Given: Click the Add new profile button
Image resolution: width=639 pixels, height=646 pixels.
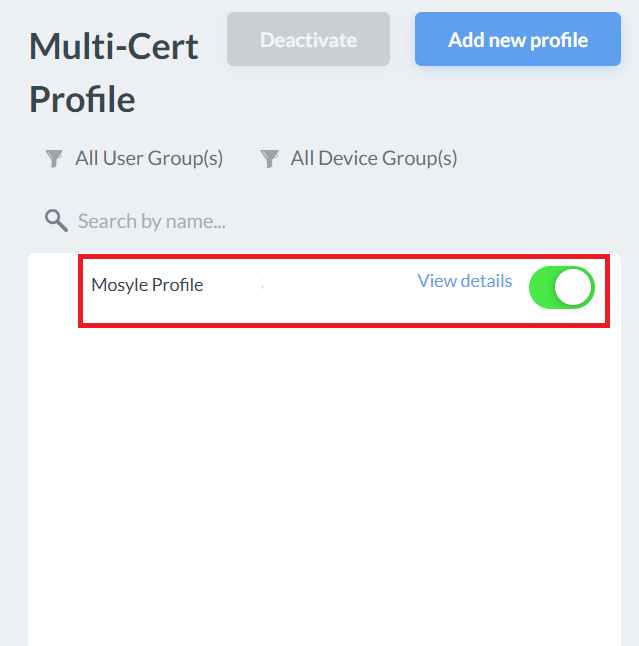Looking at the screenshot, I should [x=518, y=40].
